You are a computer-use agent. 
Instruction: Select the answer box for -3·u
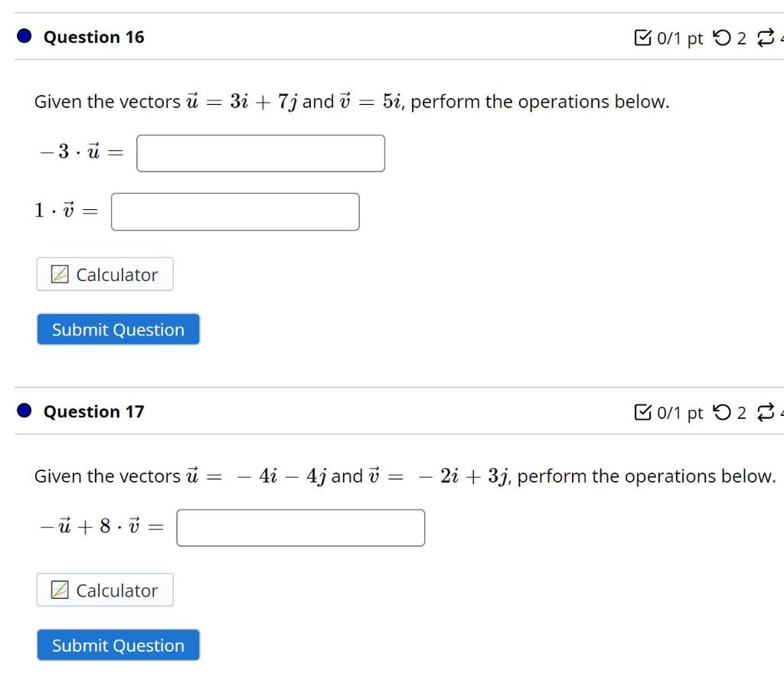(x=260, y=152)
